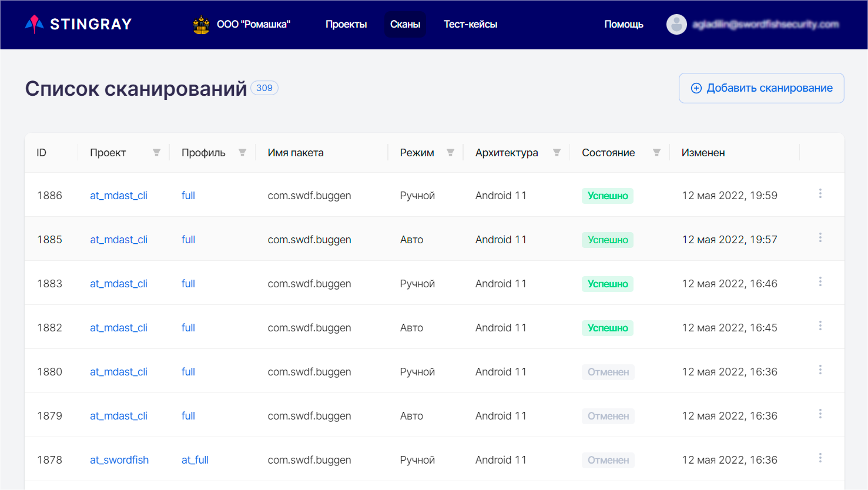868x490 pixels.
Task: Open the full profile in row 1885
Action: tap(188, 240)
